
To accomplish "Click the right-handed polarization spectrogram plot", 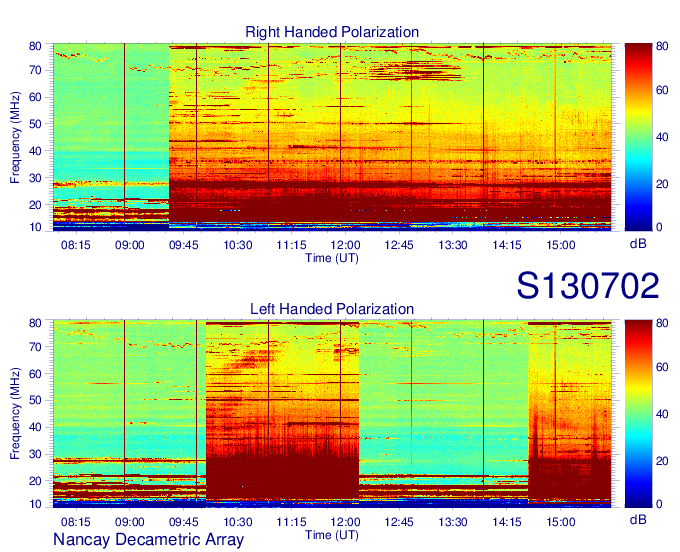I will (332, 137).
